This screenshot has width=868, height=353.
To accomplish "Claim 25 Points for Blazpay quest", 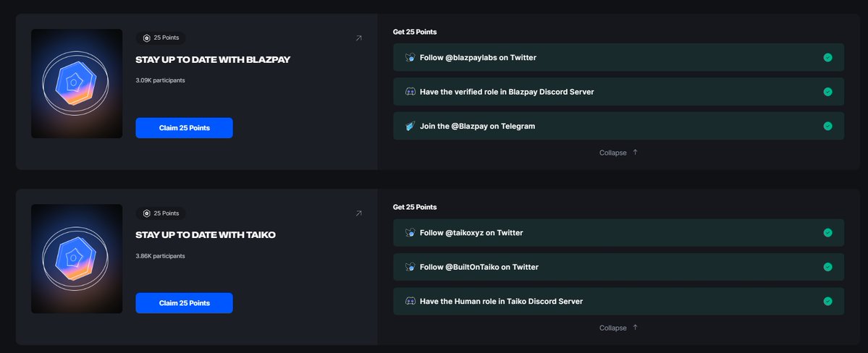I will click(184, 128).
